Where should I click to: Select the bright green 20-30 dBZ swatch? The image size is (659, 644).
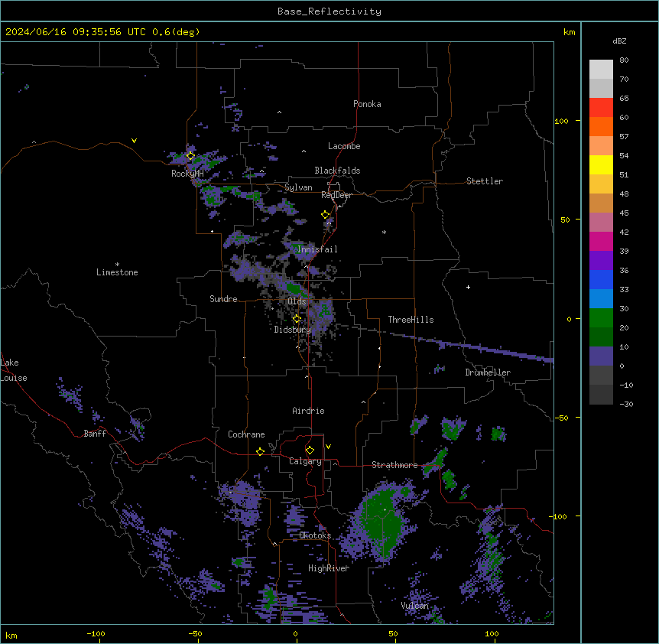tap(601, 318)
